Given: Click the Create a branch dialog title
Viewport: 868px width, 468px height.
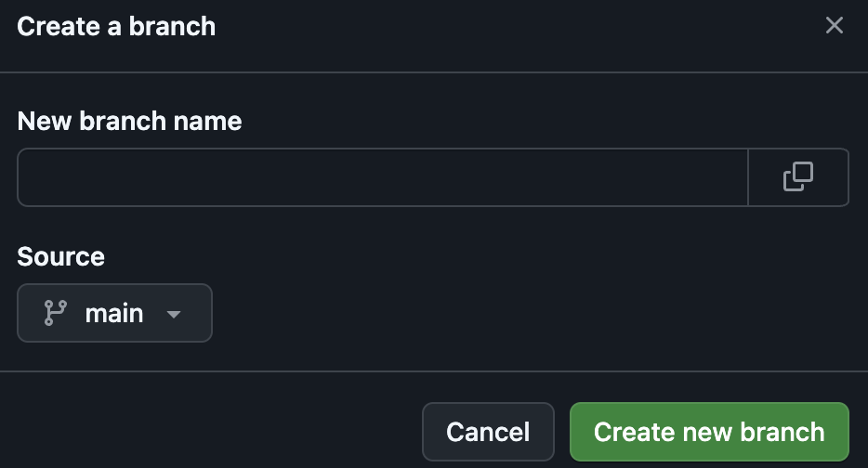Looking at the screenshot, I should point(116,26).
